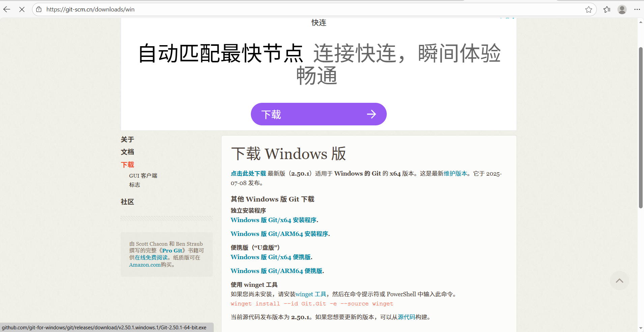Click the arrow on the purple 下载 banner
The image size is (644, 332).
371,114
